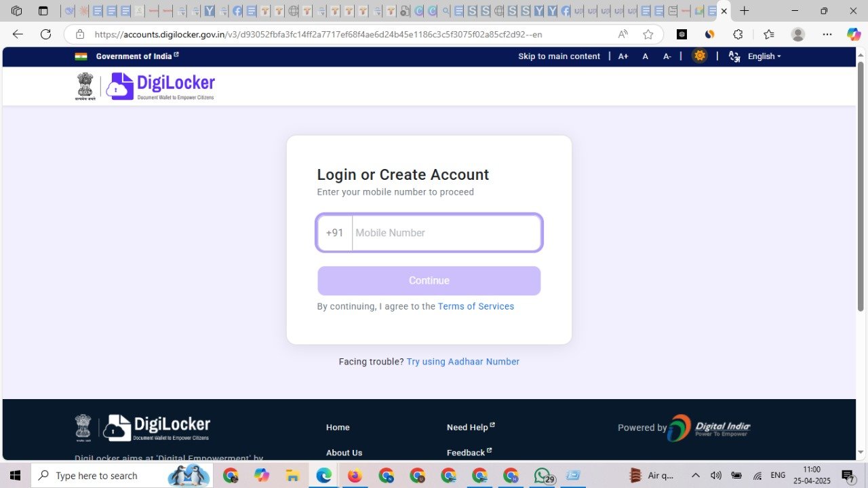Click the Type here to search box
The width and height of the screenshot is (868, 488).
coord(122,476)
